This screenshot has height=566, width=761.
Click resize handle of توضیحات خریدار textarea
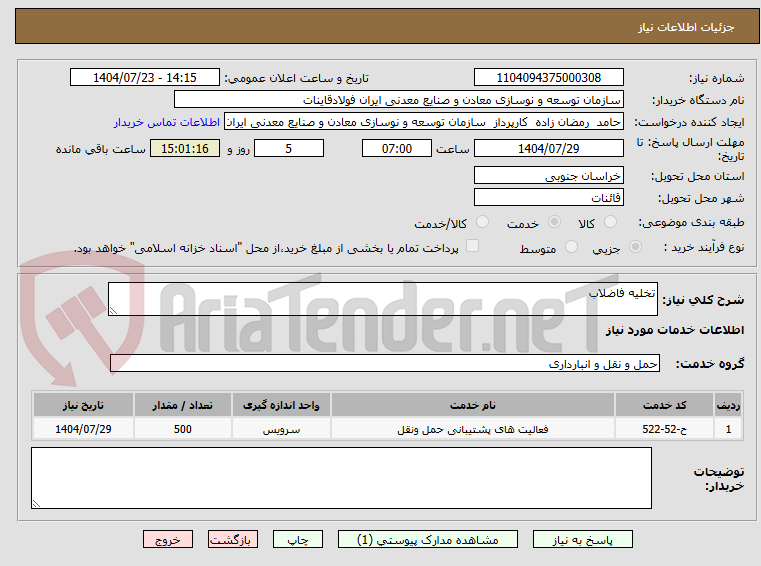click(x=36, y=504)
